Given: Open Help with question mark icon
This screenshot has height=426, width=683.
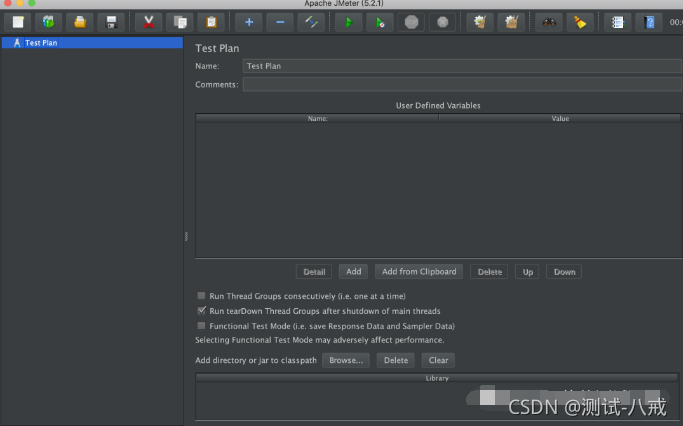Looking at the screenshot, I should pyautogui.click(x=649, y=22).
